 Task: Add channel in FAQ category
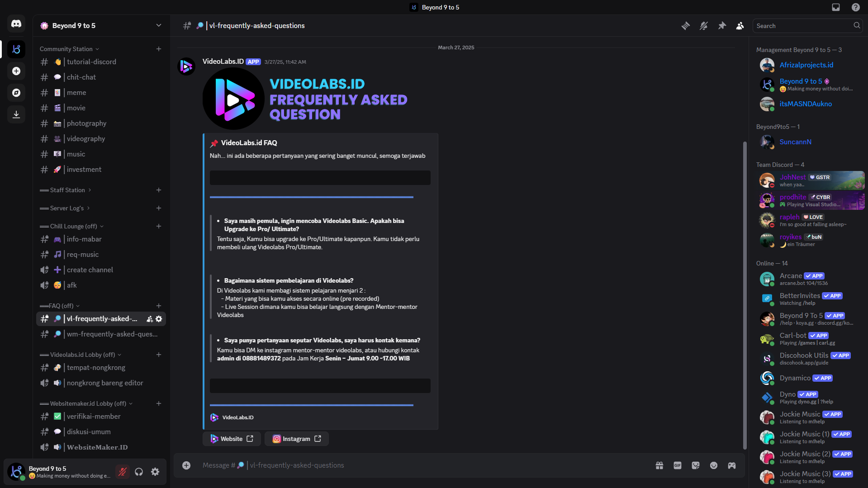tap(159, 306)
